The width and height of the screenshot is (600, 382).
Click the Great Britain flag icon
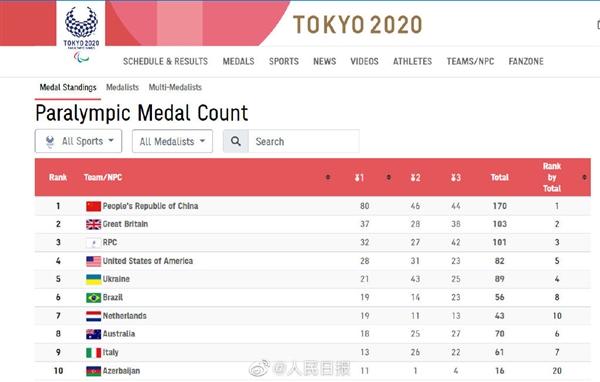pyautogui.click(x=93, y=224)
